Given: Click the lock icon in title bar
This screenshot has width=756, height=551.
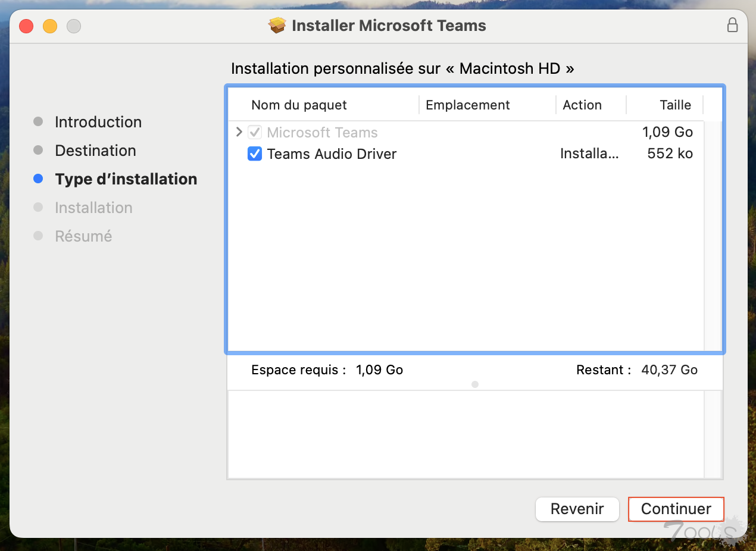Looking at the screenshot, I should (732, 25).
